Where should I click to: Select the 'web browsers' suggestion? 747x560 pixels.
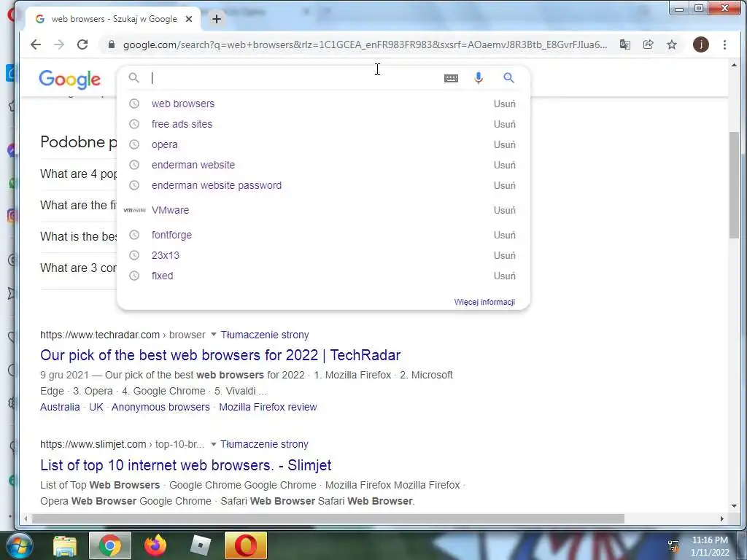[x=183, y=104]
